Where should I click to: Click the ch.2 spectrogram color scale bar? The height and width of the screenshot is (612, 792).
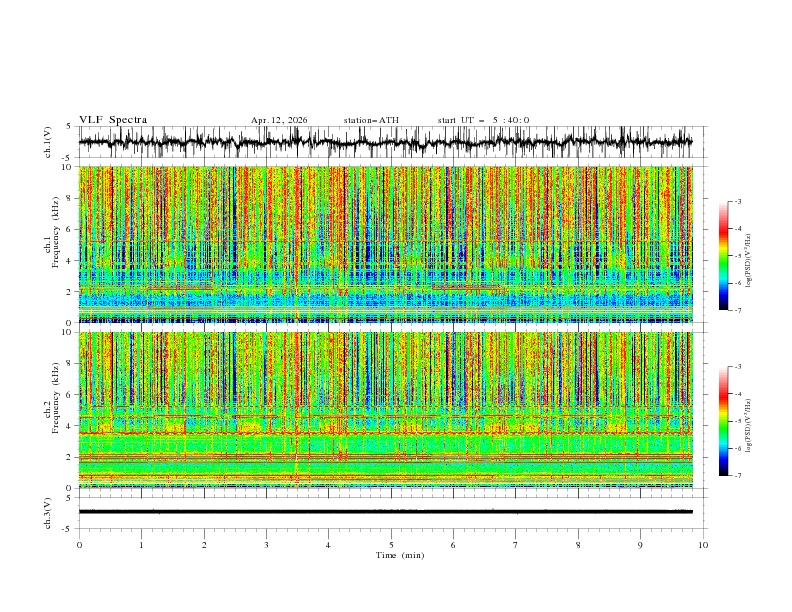click(x=723, y=421)
